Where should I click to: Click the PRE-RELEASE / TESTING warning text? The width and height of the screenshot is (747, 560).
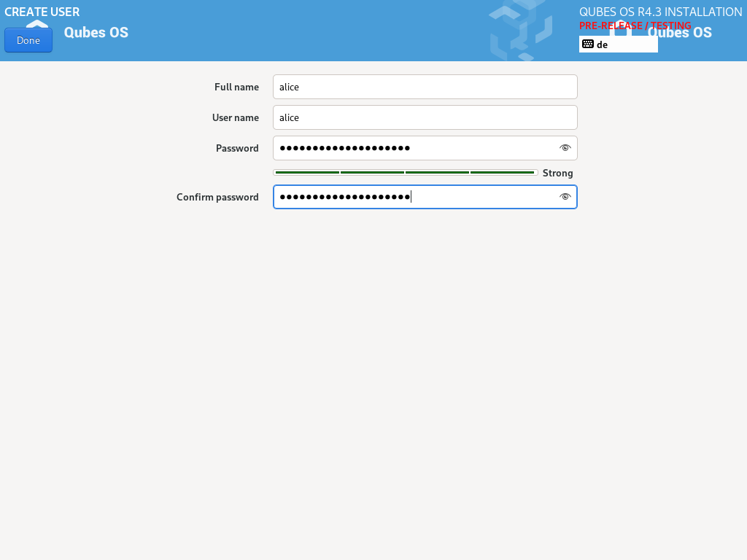pos(635,26)
